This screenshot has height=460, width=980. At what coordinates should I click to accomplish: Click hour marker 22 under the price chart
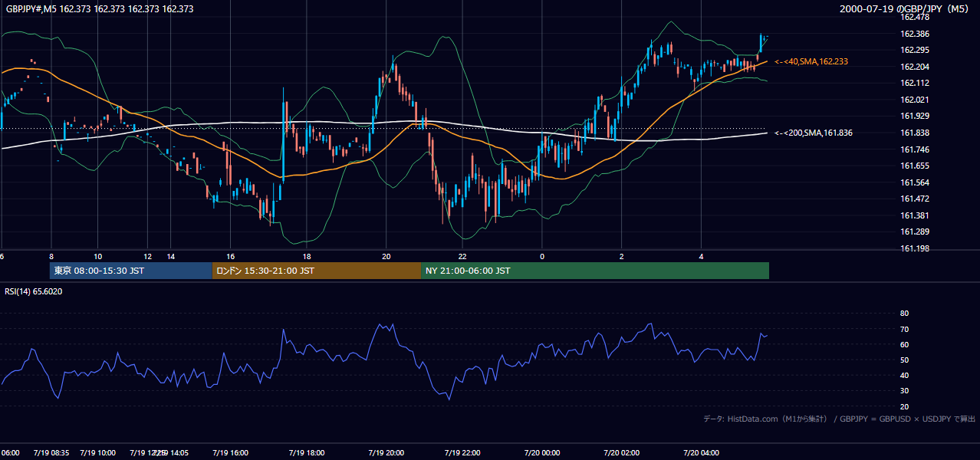point(462,257)
